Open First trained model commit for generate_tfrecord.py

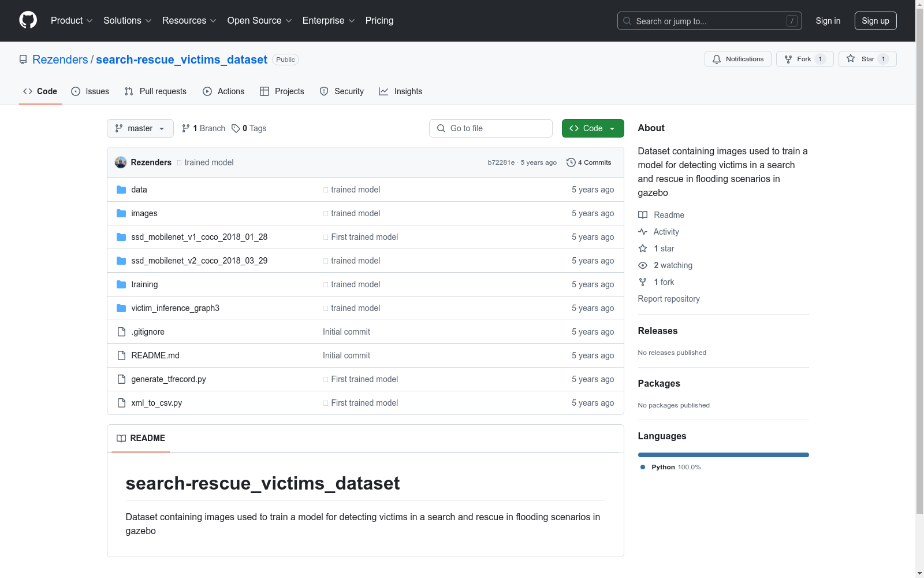(364, 379)
